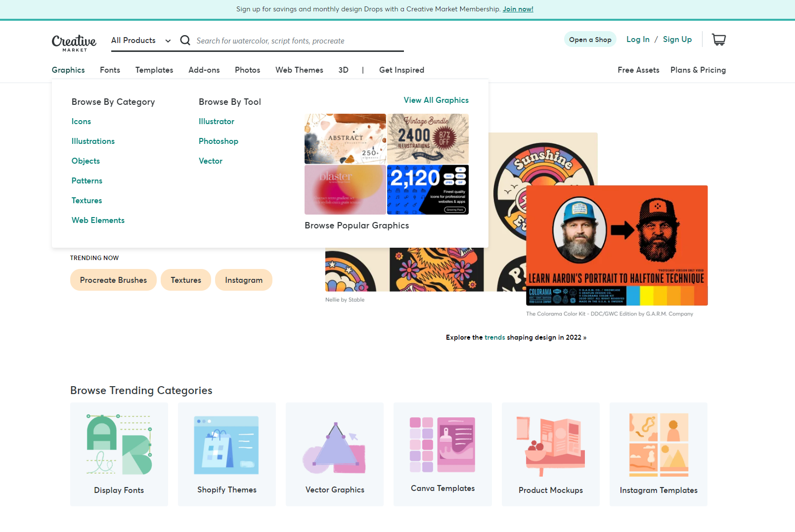Open Canva Templates category illustration
Viewport: 795px width, 532px height.
[x=442, y=444]
